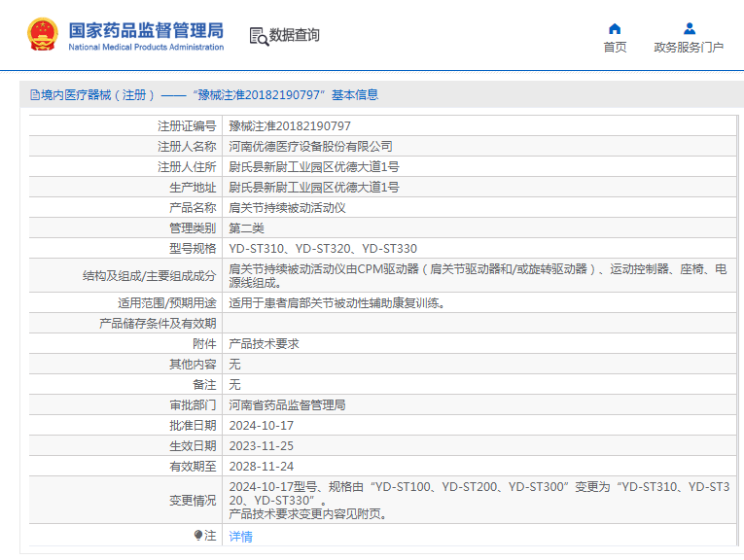The image size is (744, 560).
Task: Click National Medical Products Administration subtitle
Action: pyautogui.click(x=146, y=47)
